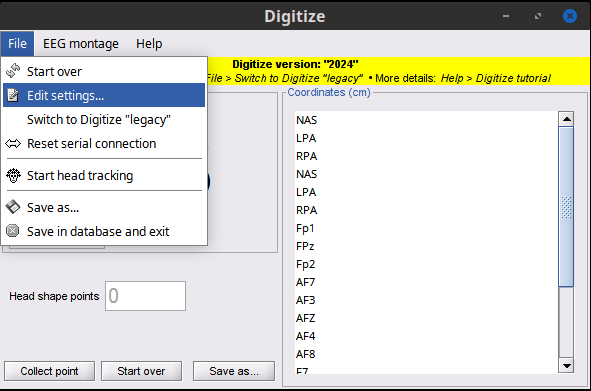The height and width of the screenshot is (391, 591).
Task: Click the Collect point button
Action: click(x=49, y=371)
